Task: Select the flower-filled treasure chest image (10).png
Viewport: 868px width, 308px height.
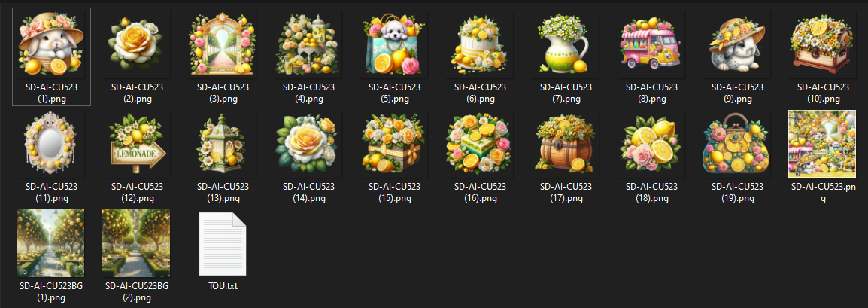Action: coord(823,43)
